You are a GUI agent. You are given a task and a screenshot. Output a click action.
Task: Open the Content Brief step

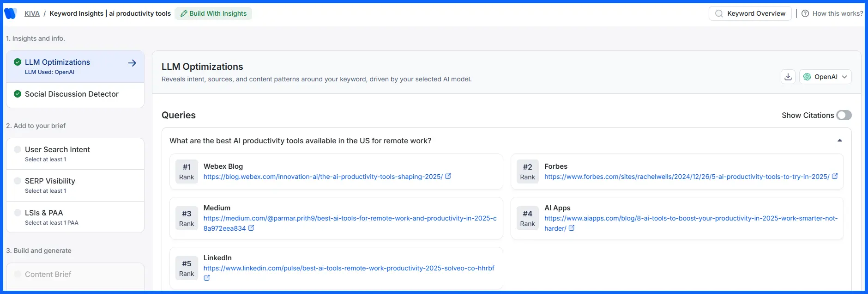click(75, 275)
